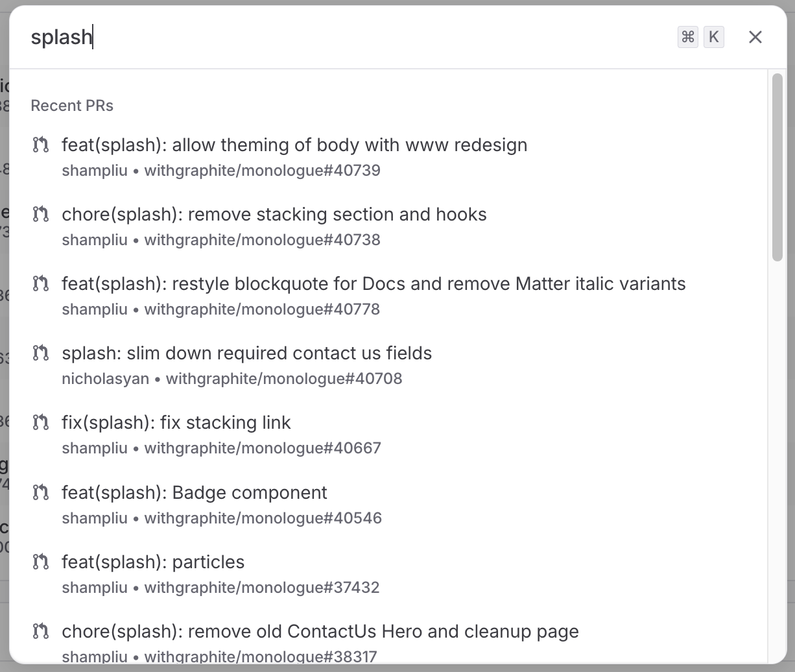795x672 pixels.
Task: Click the pull request icon beside 'feat(splash): allow theming'
Action: point(40,145)
